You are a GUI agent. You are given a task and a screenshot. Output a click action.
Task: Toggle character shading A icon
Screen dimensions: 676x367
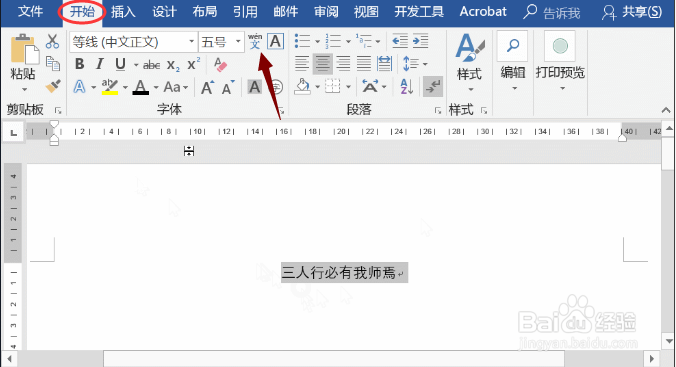click(x=254, y=87)
